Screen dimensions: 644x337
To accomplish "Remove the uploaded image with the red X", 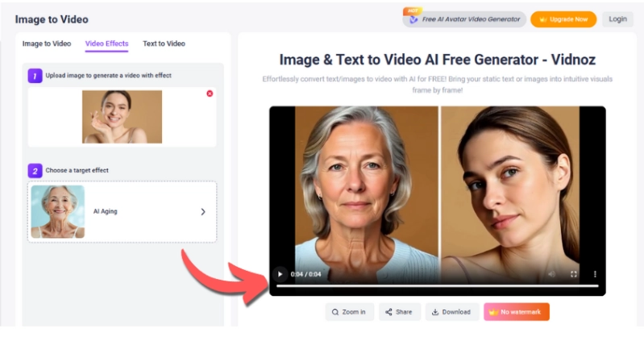I will (210, 94).
